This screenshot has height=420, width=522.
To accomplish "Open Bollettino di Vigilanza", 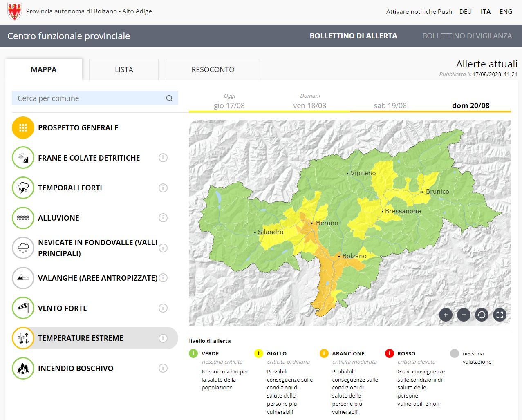I will (x=467, y=36).
